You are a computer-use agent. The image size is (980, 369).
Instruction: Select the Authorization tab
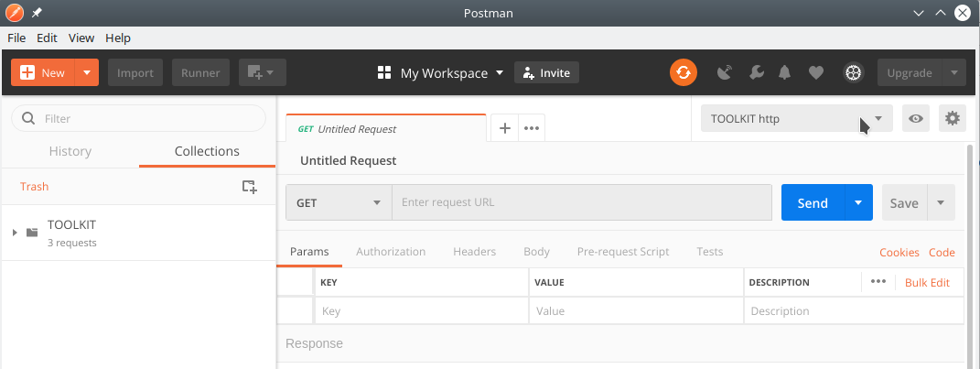click(x=391, y=252)
